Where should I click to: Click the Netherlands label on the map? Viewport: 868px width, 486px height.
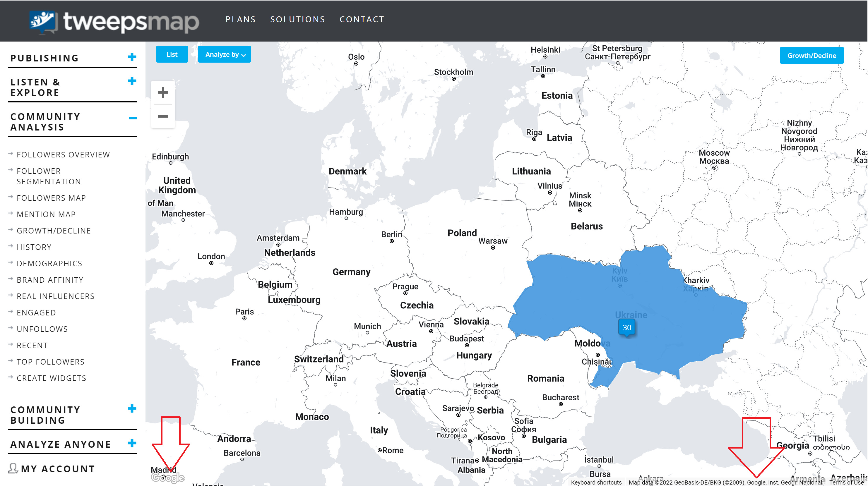[290, 253]
